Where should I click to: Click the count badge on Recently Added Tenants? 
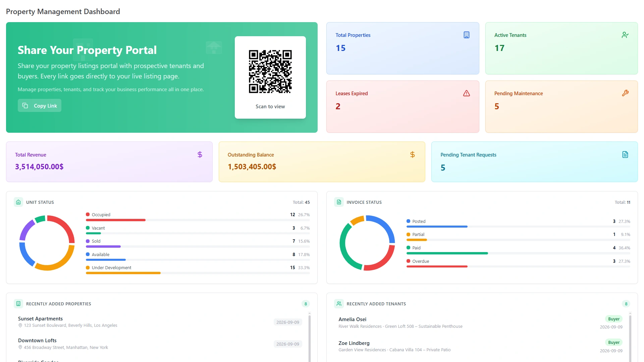626,304
